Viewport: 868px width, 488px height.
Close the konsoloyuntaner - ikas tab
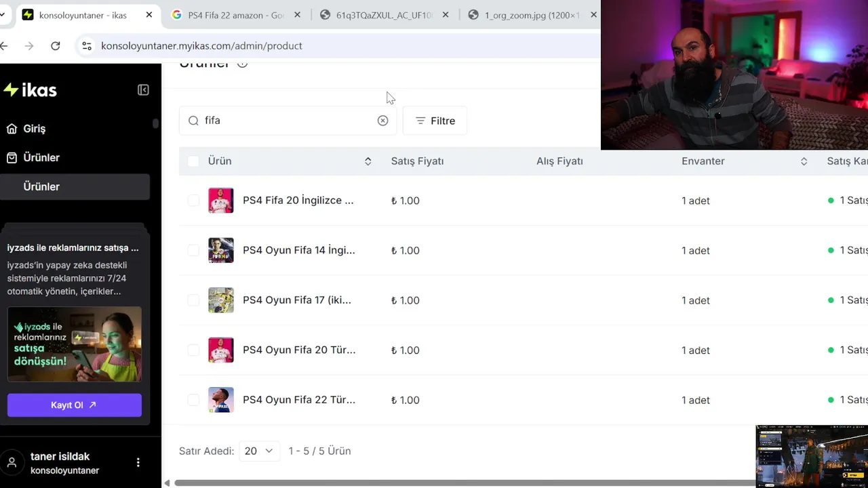[149, 15]
